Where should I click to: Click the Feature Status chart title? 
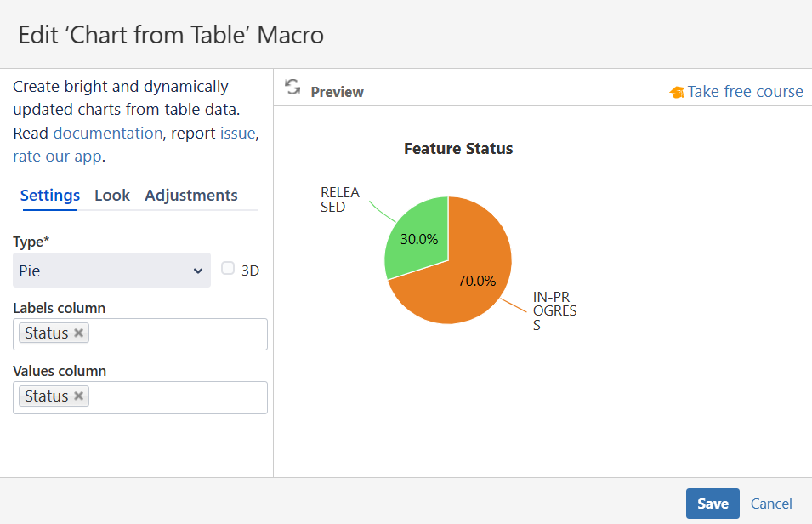click(x=458, y=149)
